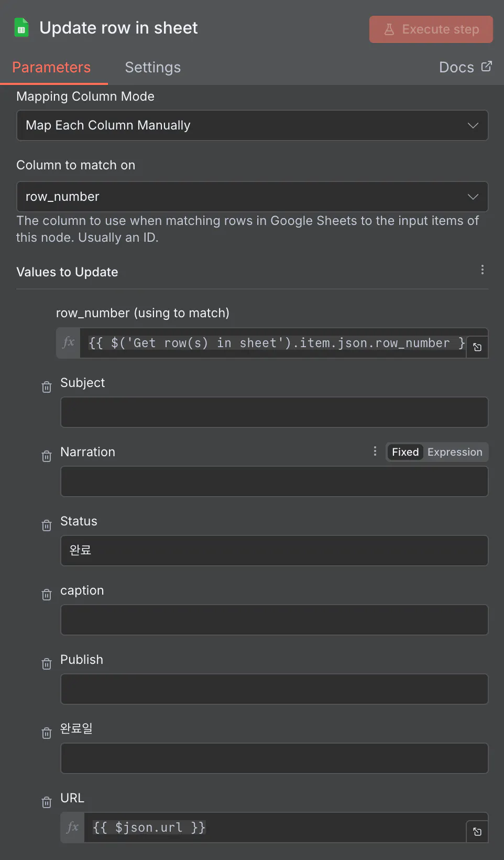Switch Narration field to Fixed mode
504x860 pixels.
[405, 452]
